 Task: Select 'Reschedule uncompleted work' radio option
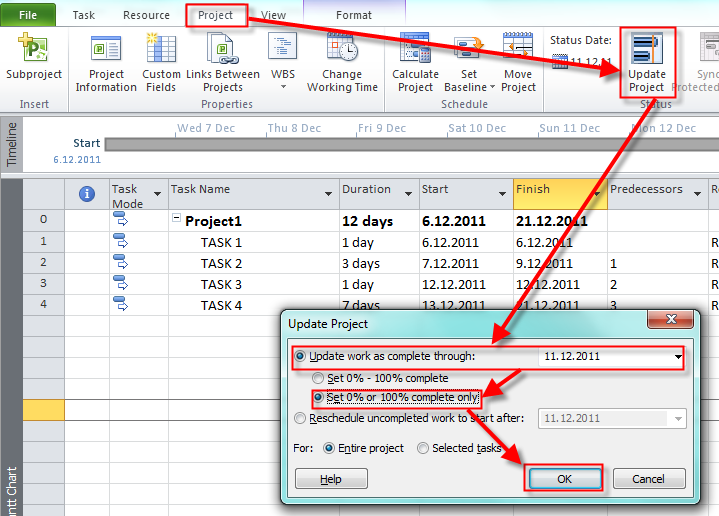pos(301,418)
